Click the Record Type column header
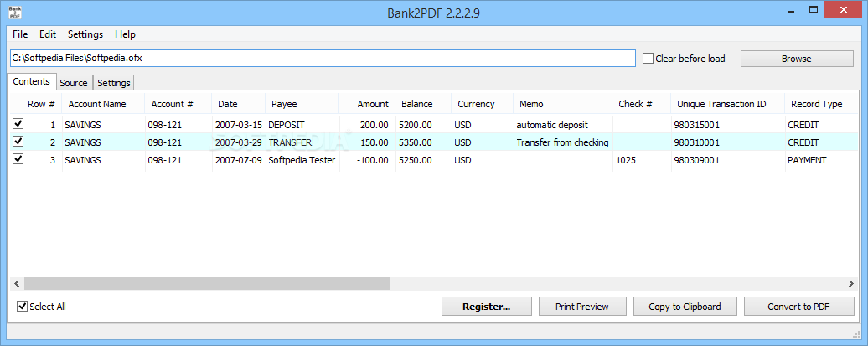This screenshot has height=346, width=868. tap(821, 104)
